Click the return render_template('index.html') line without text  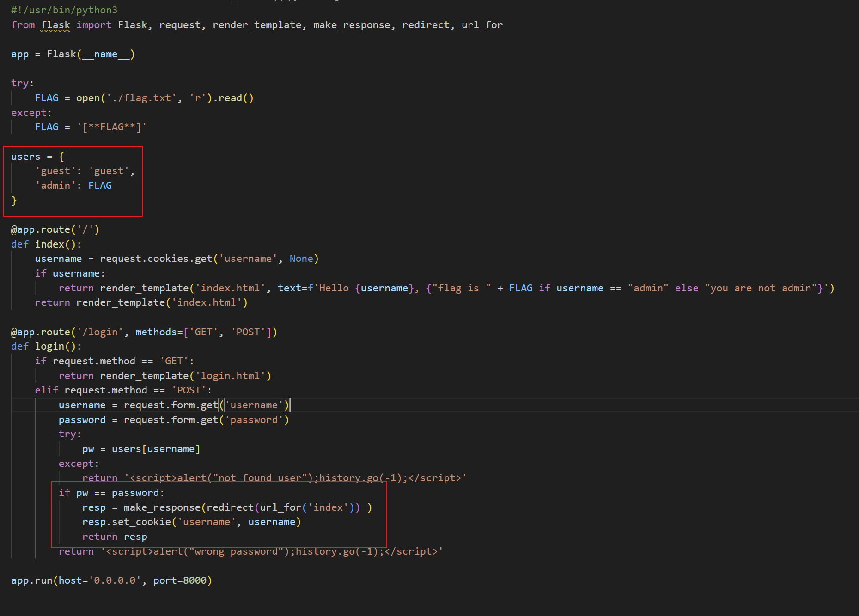point(141,302)
